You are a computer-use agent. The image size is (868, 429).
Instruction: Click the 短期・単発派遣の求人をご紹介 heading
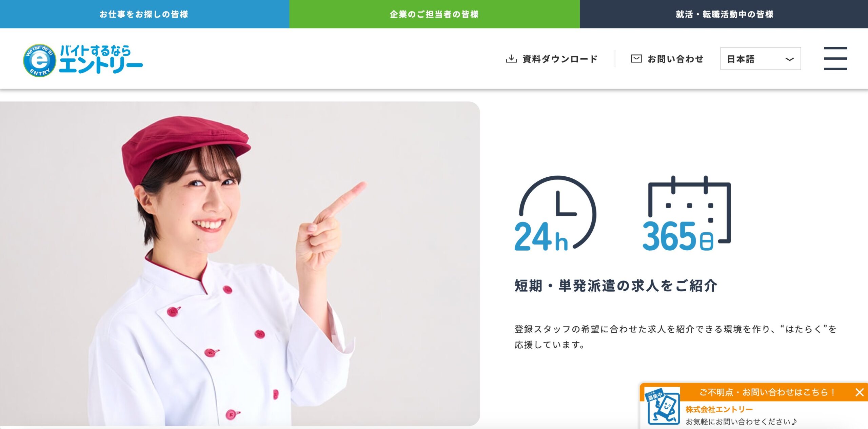tap(616, 286)
